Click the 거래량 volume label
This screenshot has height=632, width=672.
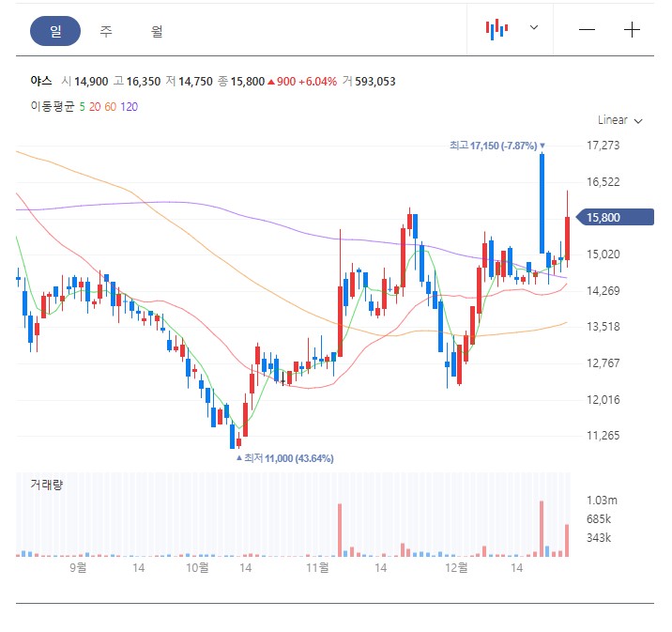coord(47,485)
